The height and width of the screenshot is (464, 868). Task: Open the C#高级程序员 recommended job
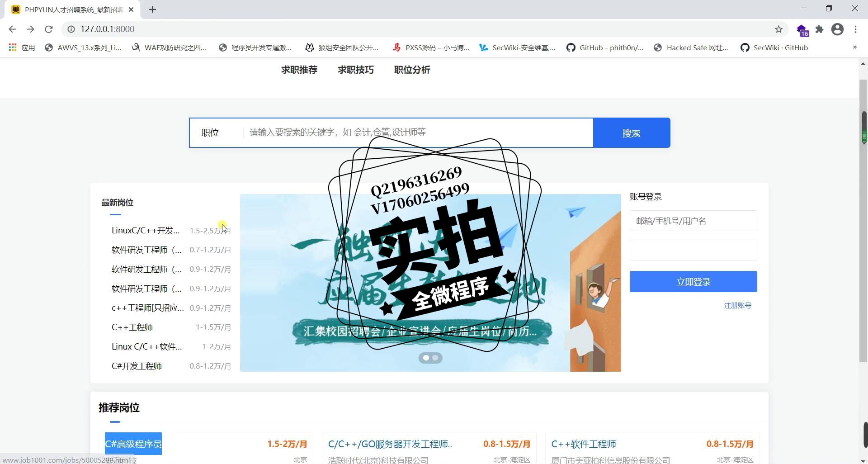[133, 444]
